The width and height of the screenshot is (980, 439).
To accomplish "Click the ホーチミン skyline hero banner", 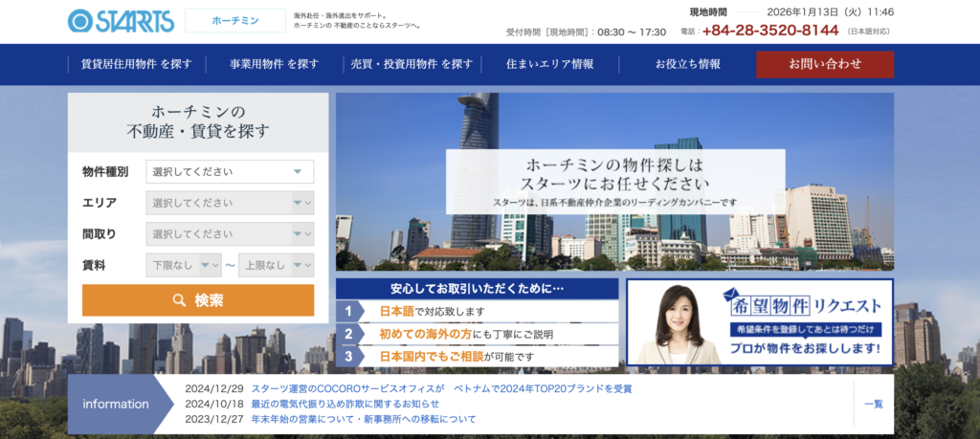I will (x=615, y=182).
